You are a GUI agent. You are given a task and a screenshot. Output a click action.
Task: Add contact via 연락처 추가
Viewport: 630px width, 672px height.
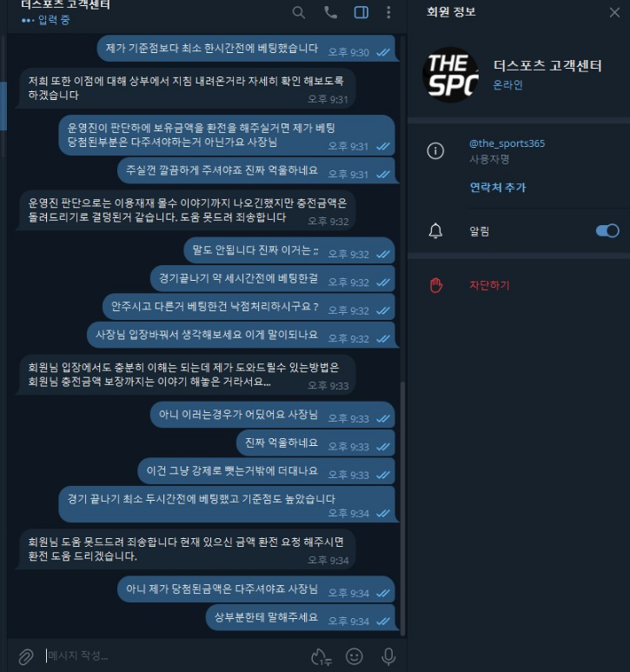pos(498,187)
